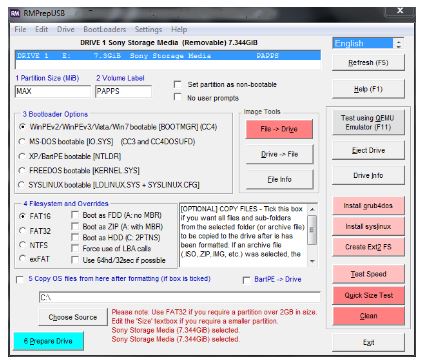Screen dimensions: 422x364
Task: Select XP/BartPE bootable [NTLDR] option
Action: (22, 156)
